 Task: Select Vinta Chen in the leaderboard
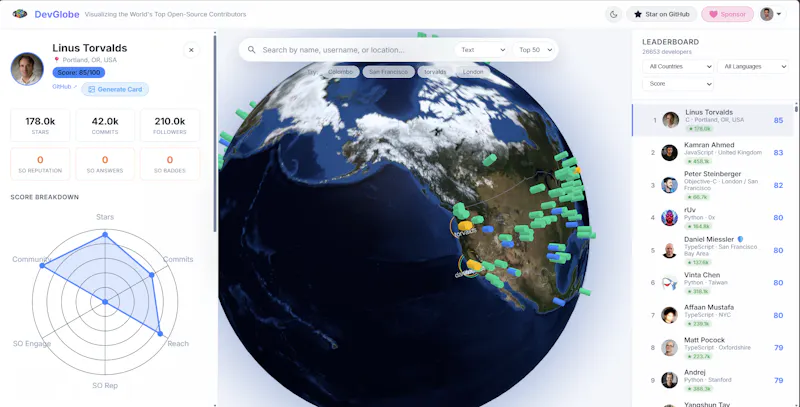click(x=713, y=283)
